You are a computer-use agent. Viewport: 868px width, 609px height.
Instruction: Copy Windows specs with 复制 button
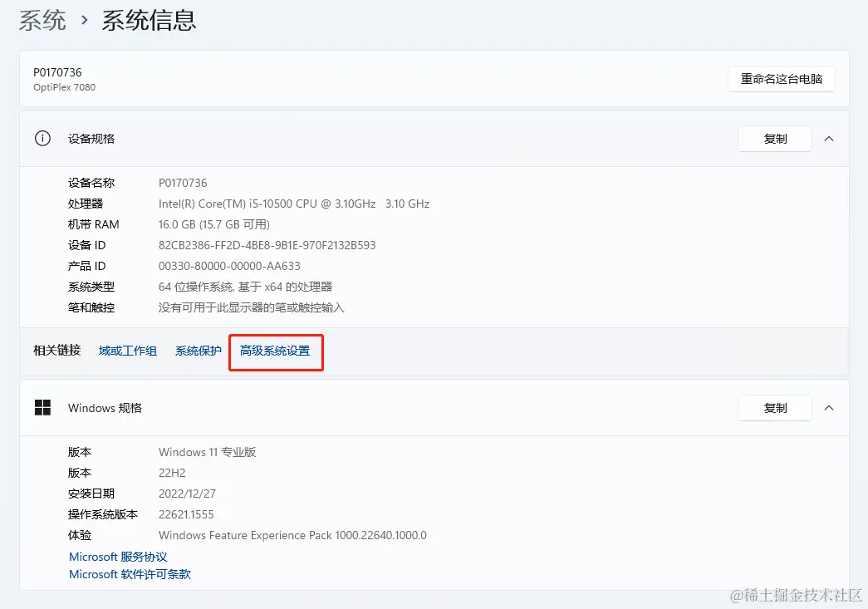click(775, 408)
